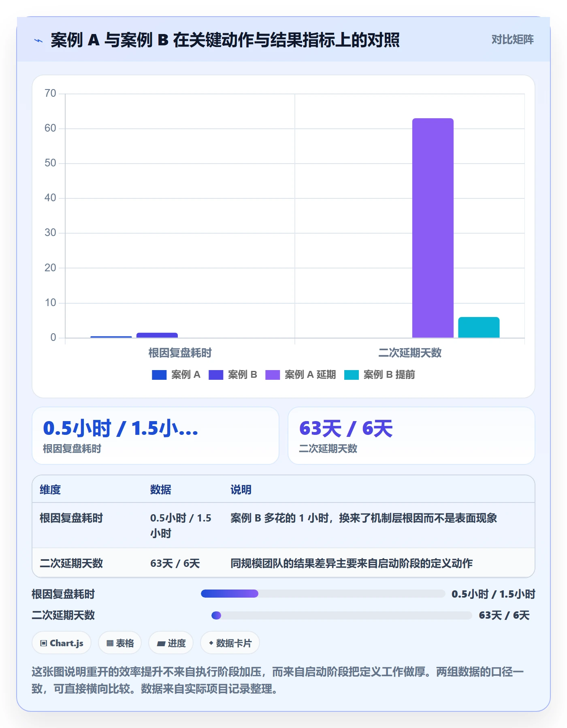The width and height of the screenshot is (567, 728).
Task: Click the 63天 / 6天 progress value label
Action: [504, 615]
